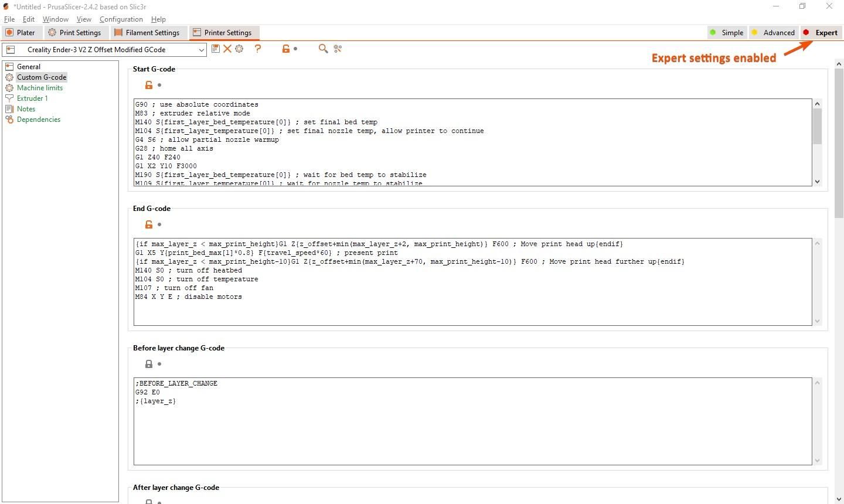Image resolution: width=844 pixels, height=504 pixels.
Task: Click the End G-code unlocked padlock icon
Action: pos(149,224)
